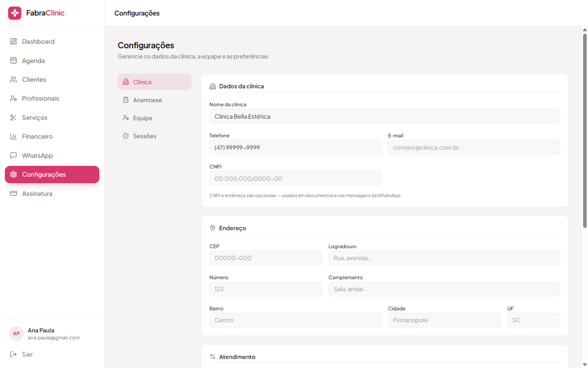Focus the Bairro input field
This screenshot has height=368, width=588.
pos(295,320)
